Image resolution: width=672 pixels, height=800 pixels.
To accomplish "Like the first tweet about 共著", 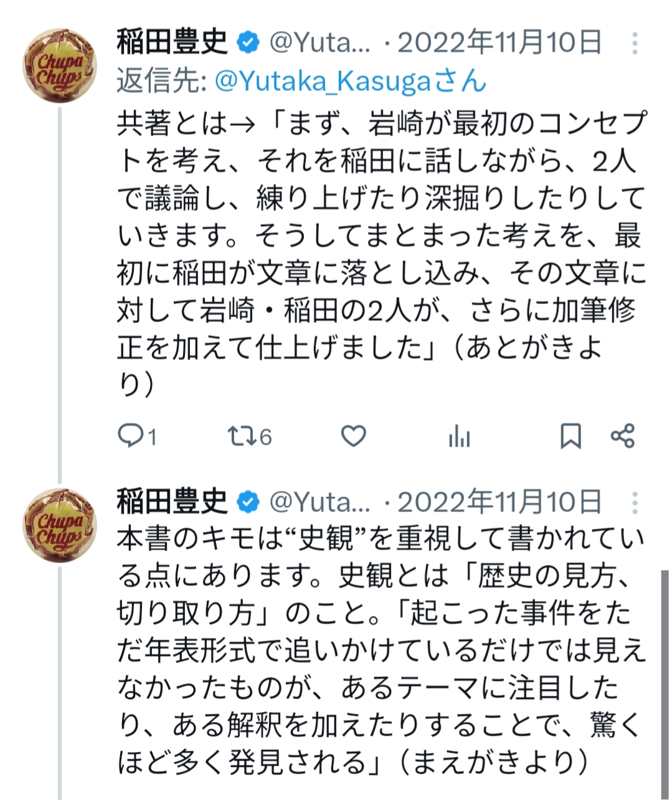I will click(353, 436).
